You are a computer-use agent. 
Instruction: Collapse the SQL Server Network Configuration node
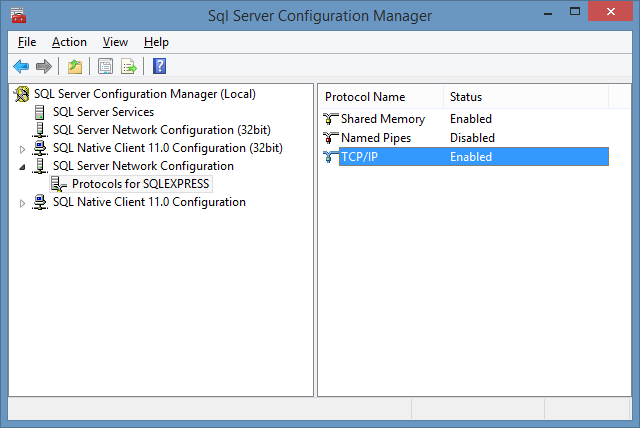click(x=22, y=167)
